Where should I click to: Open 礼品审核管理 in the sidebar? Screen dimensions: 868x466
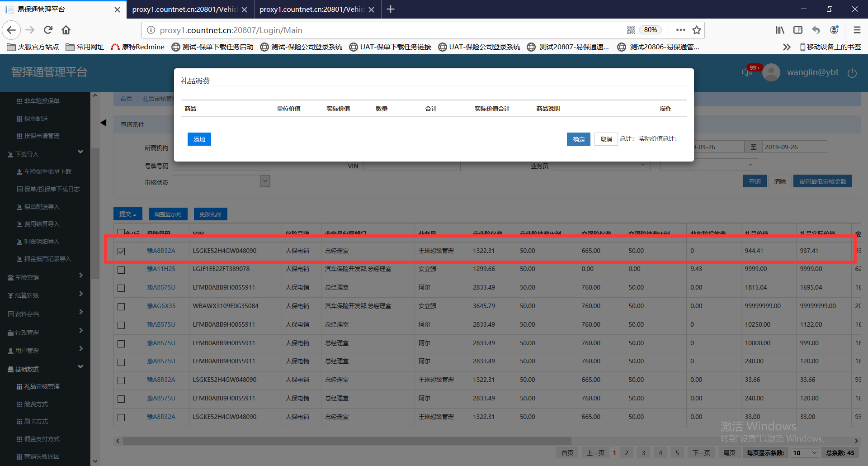coord(42,386)
